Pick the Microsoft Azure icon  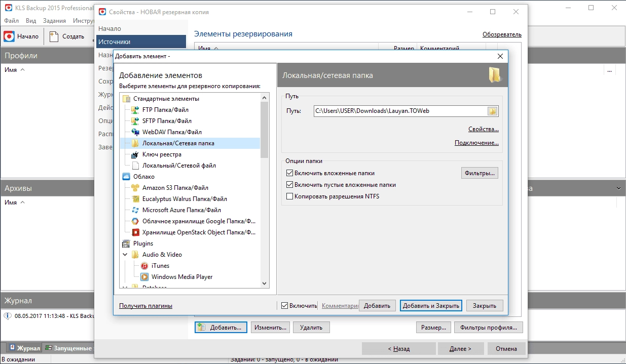pyautogui.click(x=135, y=210)
